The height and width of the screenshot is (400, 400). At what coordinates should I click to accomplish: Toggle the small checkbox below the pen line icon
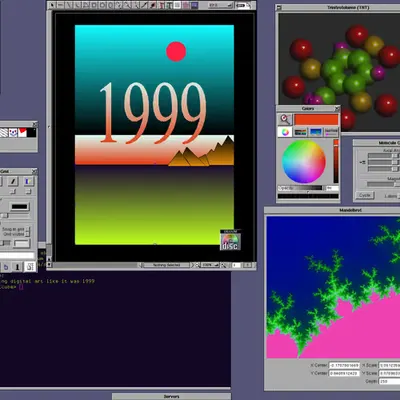point(13,191)
